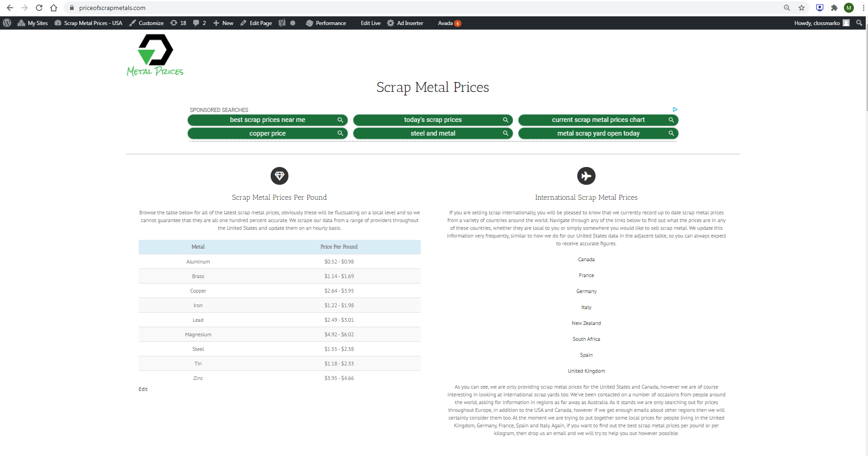868x456 pixels.
Task: Open the South Africa prices link
Action: pyautogui.click(x=586, y=339)
